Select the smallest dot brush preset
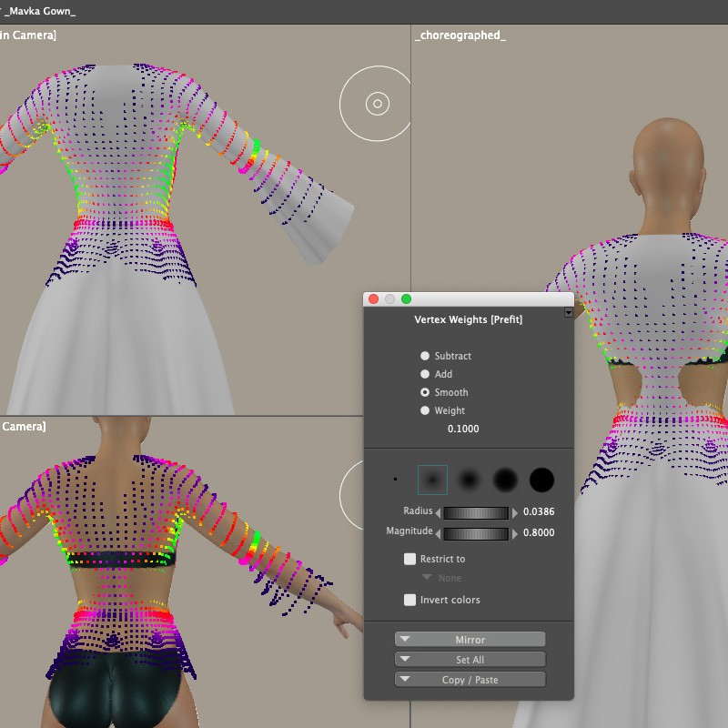 pyautogui.click(x=395, y=479)
